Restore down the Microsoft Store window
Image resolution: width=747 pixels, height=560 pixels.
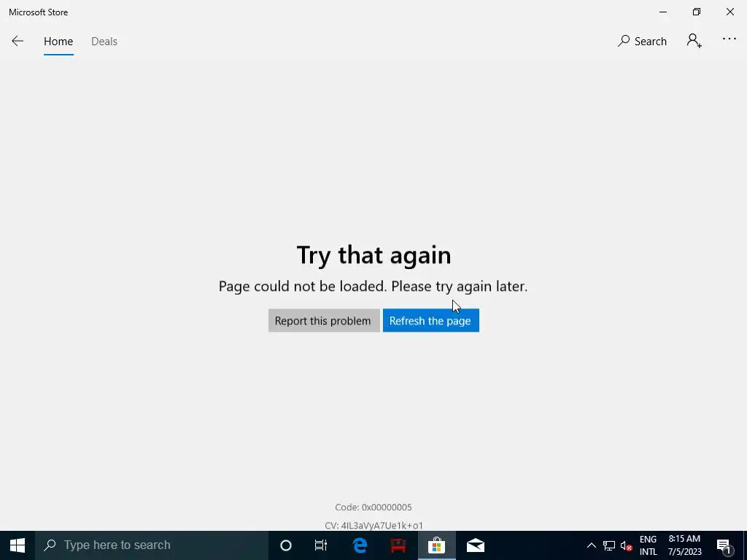(x=697, y=12)
